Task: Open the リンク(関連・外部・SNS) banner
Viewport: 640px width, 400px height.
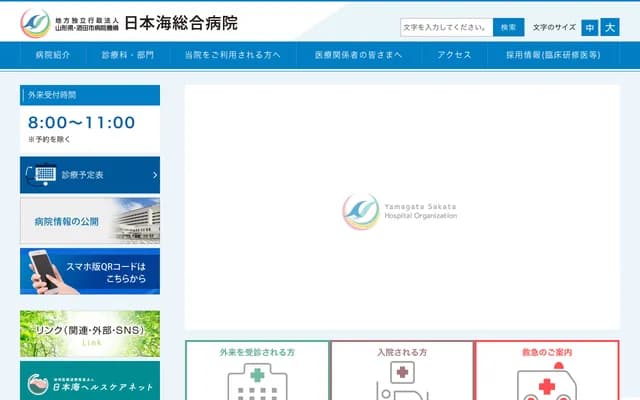Action: tap(90, 333)
